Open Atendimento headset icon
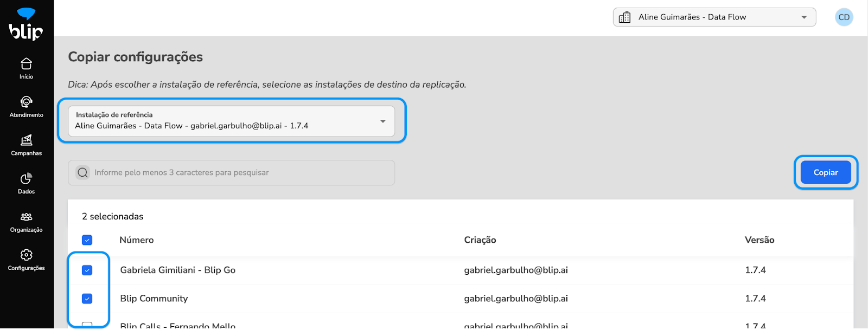The height and width of the screenshot is (330, 868). 26,102
